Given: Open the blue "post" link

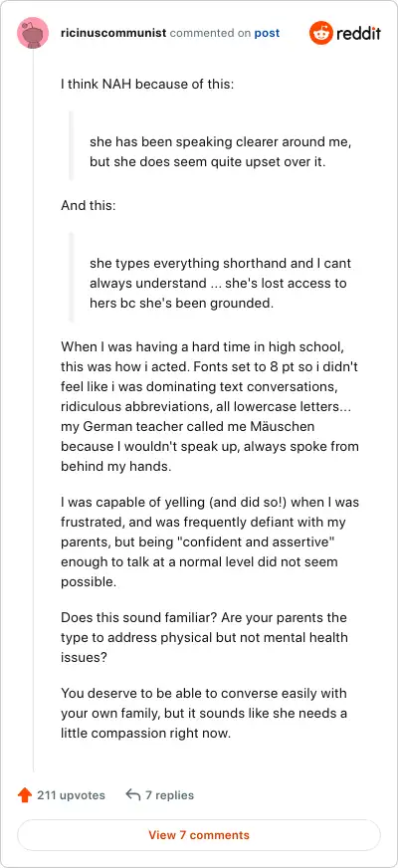Looking at the screenshot, I should tap(267, 33).
